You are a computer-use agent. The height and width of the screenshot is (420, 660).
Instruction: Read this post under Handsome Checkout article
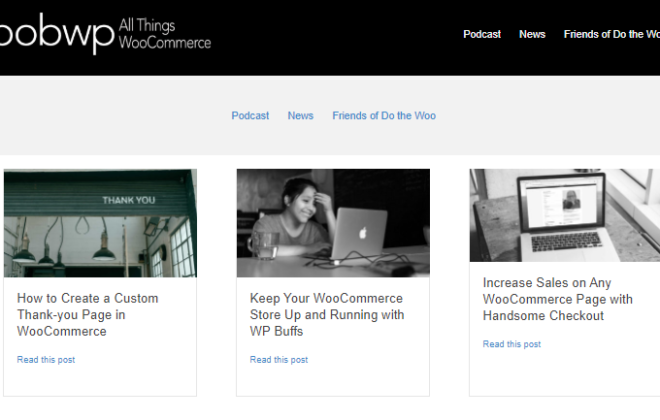click(511, 344)
